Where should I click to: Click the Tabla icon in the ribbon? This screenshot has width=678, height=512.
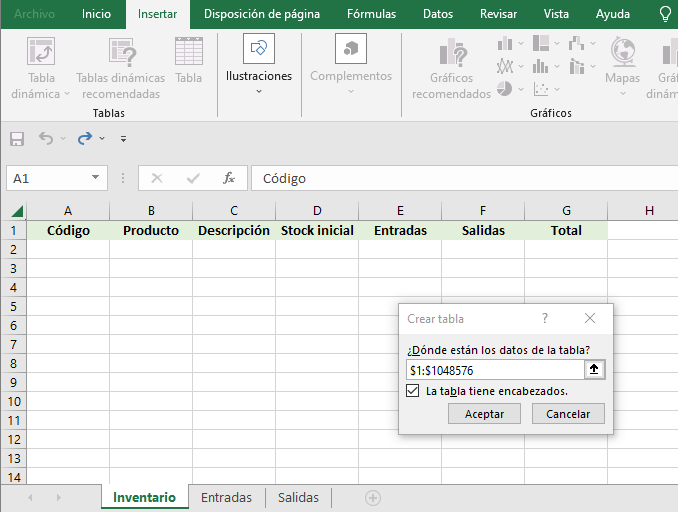[x=189, y=51]
